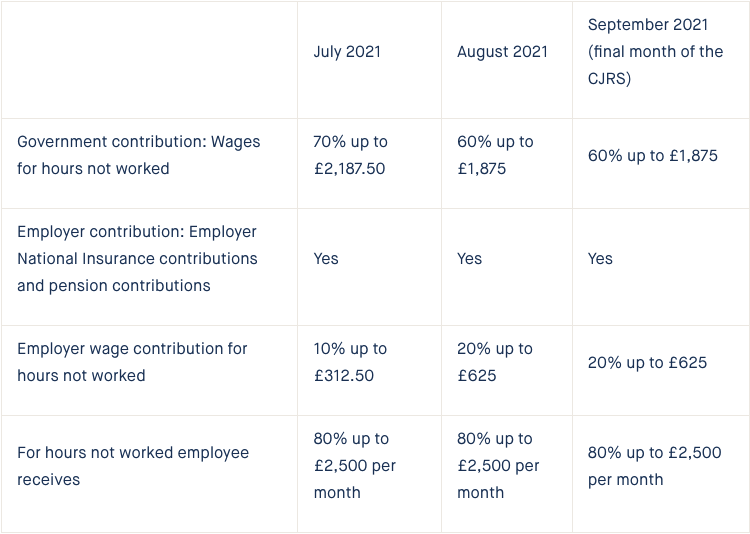Click the July 2021 column header
This screenshot has width=750, height=534.
coord(347,52)
